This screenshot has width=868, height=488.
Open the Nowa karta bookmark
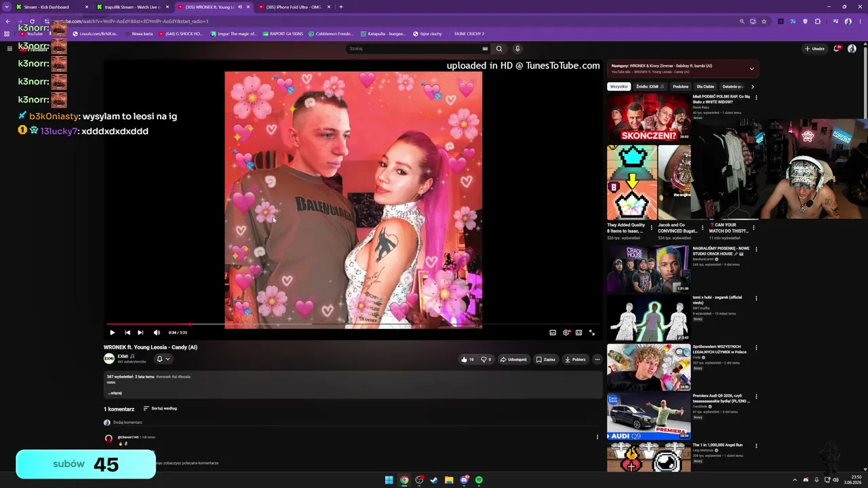tap(140, 34)
